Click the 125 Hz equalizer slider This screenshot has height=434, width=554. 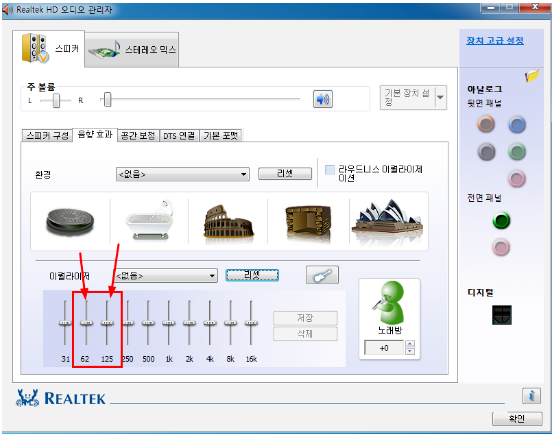point(107,323)
